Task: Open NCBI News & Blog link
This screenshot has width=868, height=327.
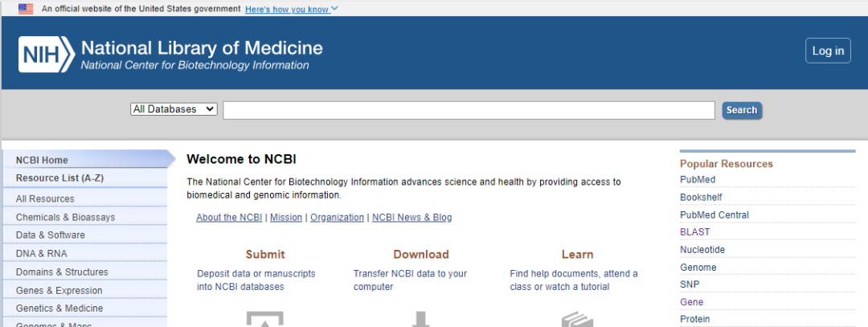Action: point(411,218)
